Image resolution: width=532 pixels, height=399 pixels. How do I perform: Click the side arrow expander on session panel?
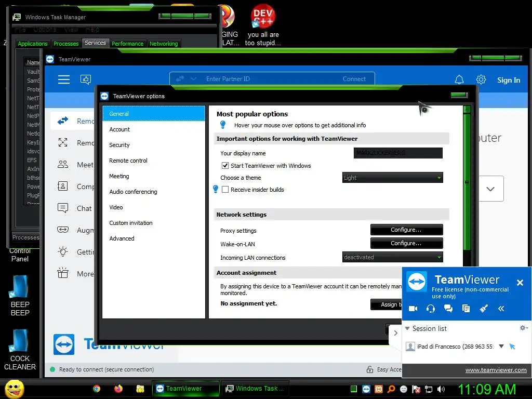point(395,333)
